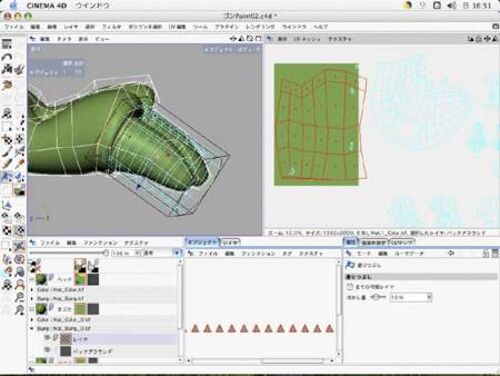This screenshot has height=376, width=500.
Task: Open the レイヤ tab beside オブジェクト
Action: [x=230, y=243]
